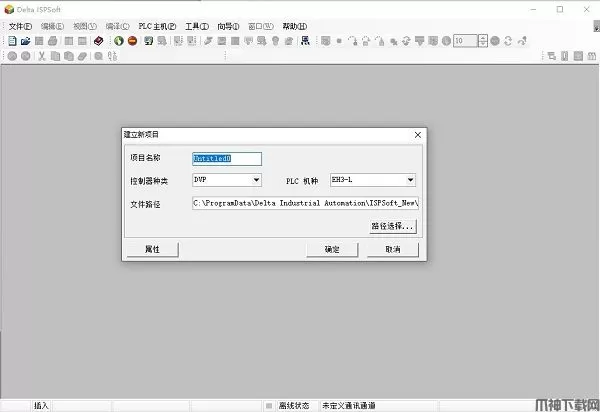Open the 编译 menu
600x412 pixels.
coord(117,26)
